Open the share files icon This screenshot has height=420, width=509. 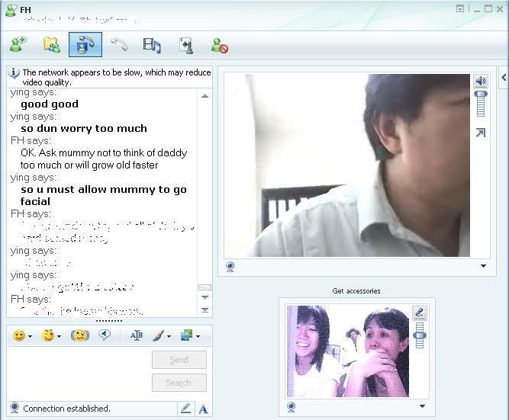point(52,45)
